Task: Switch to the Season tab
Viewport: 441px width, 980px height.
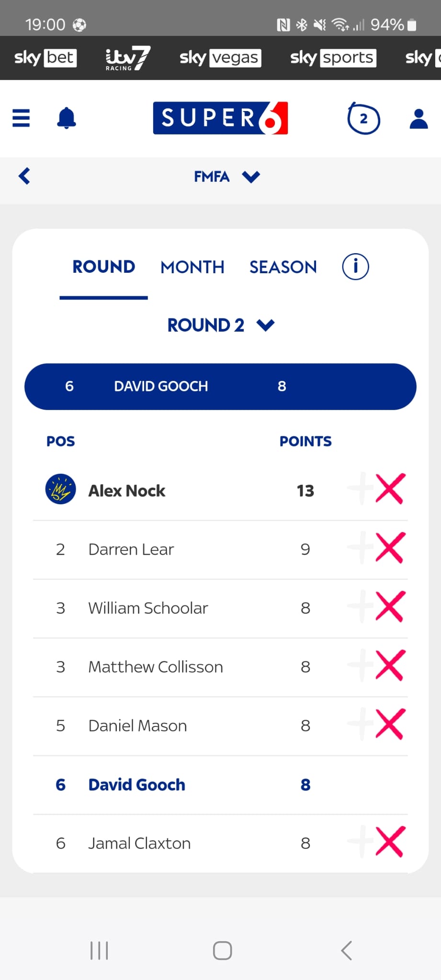Action: point(283,267)
